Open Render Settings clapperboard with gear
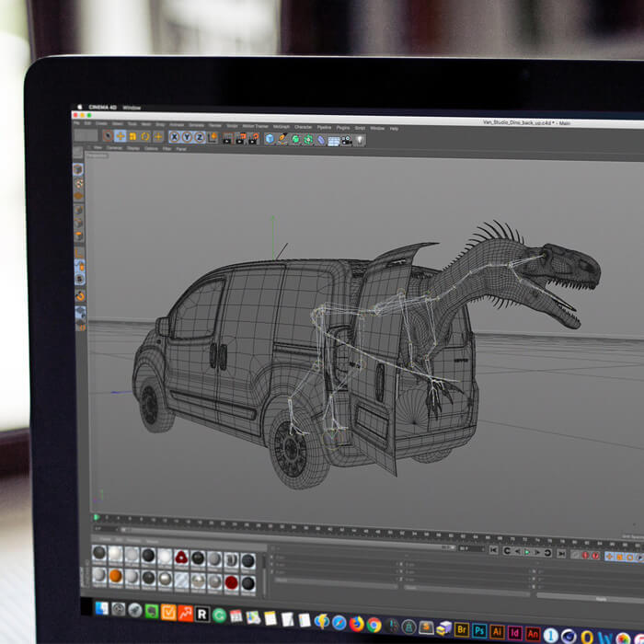This screenshot has width=644, height=644. coord(254,139)
